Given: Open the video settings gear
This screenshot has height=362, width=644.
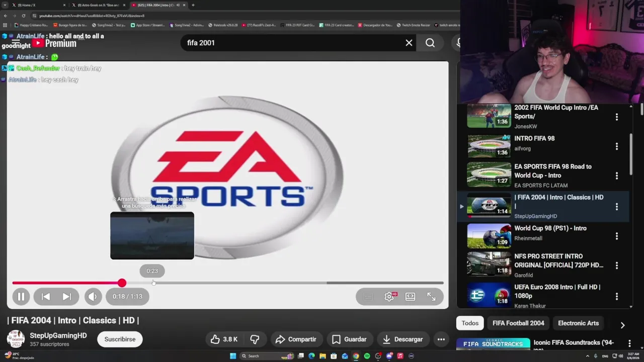Looking at the screenshot, I should pyautogui.click(x=389, y=297).
